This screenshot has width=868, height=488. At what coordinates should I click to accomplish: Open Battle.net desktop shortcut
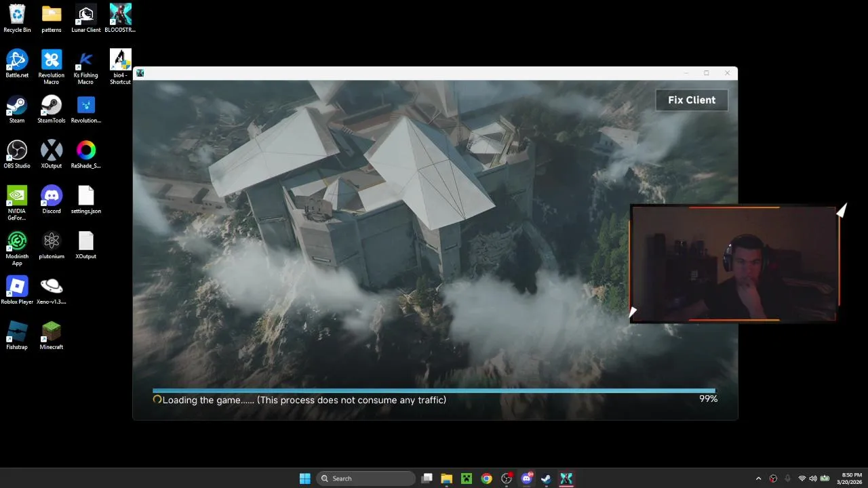17,64
